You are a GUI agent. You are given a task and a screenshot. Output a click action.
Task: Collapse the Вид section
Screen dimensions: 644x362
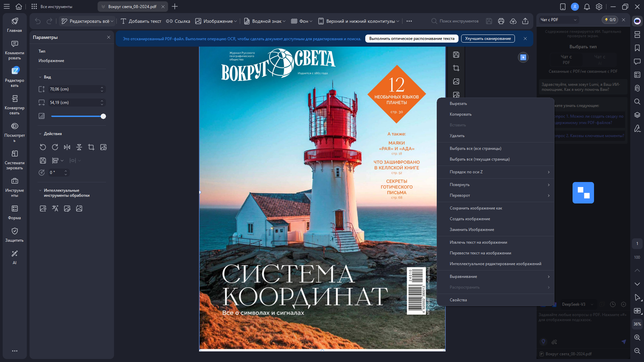[40, 77]
